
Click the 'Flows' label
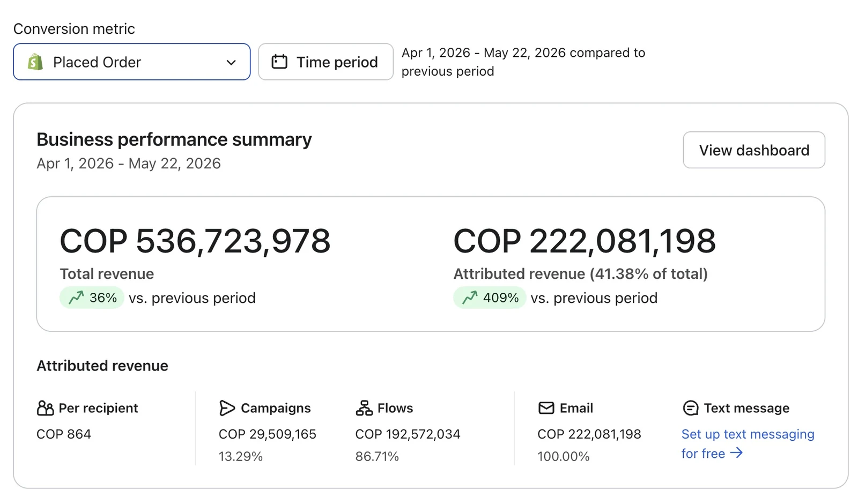[395, 409]
